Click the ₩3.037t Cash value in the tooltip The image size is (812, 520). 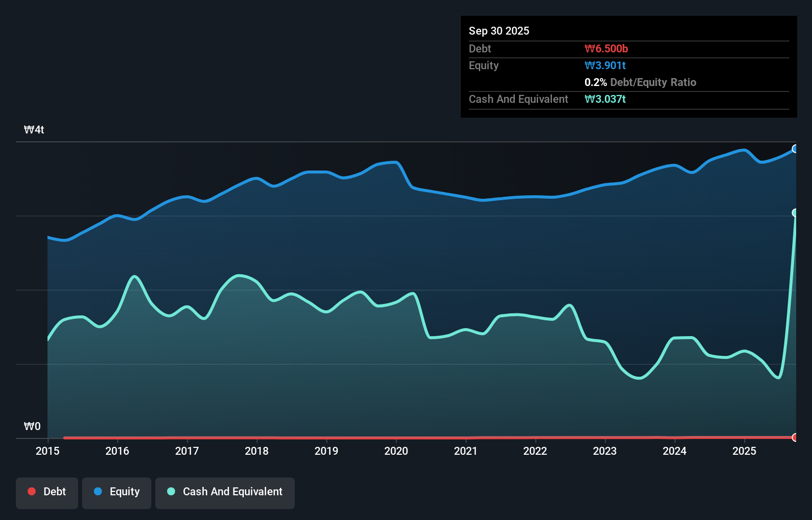click(605, 99)
